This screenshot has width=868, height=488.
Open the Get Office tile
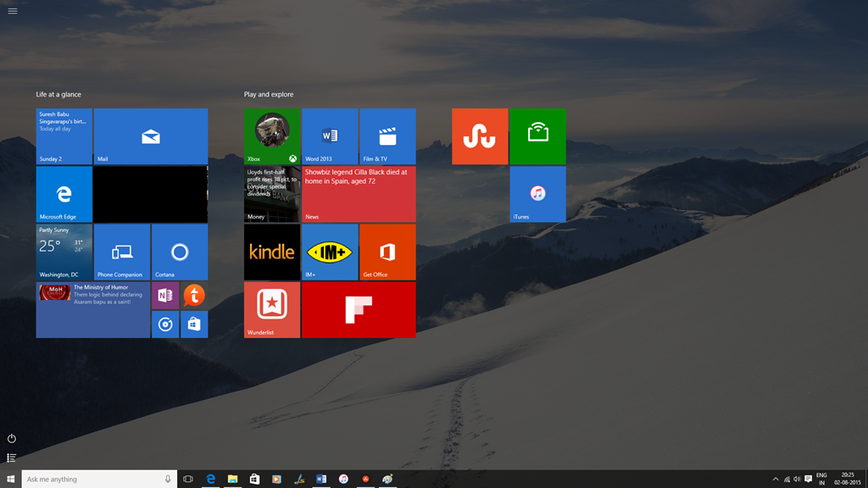387,252
